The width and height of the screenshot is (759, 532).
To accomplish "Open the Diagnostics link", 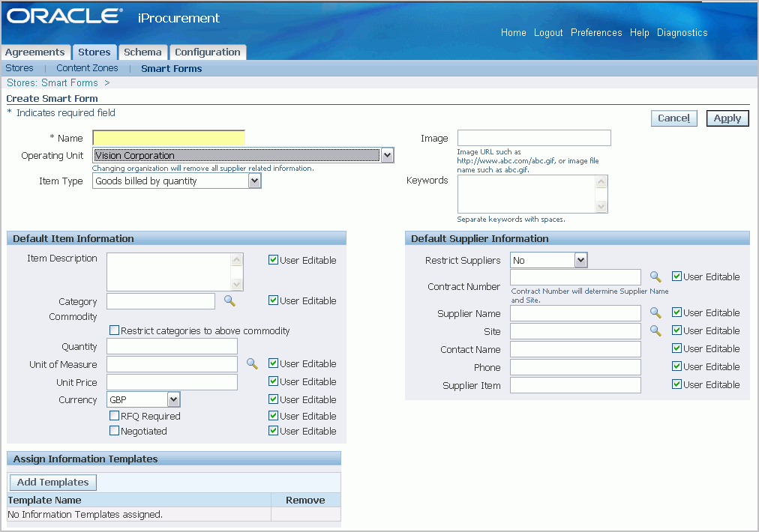I will pos(682,32).
